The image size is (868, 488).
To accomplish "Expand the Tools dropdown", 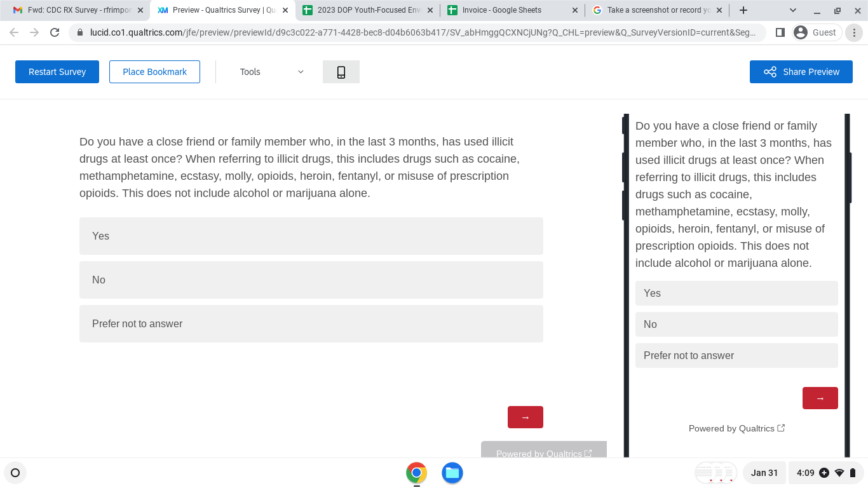I will (272, 72).
